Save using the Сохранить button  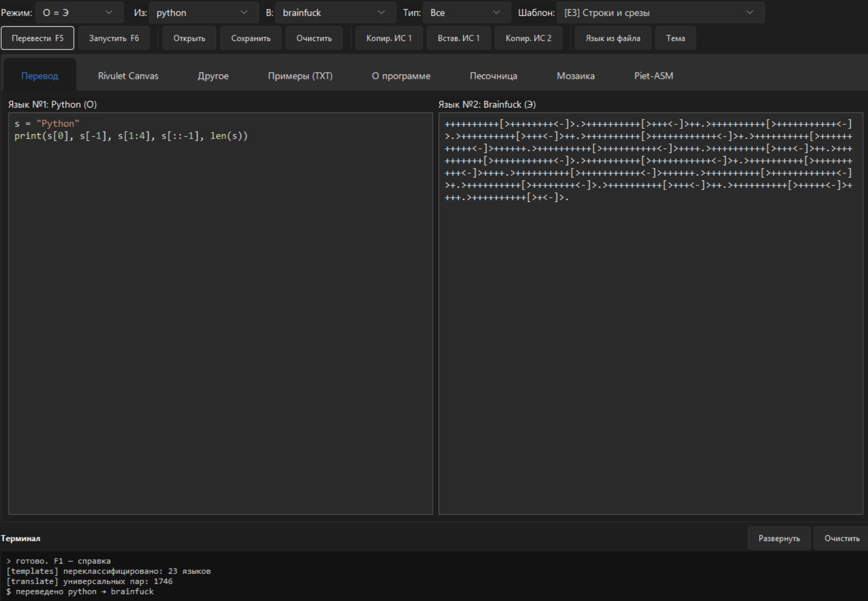[251, 39]
